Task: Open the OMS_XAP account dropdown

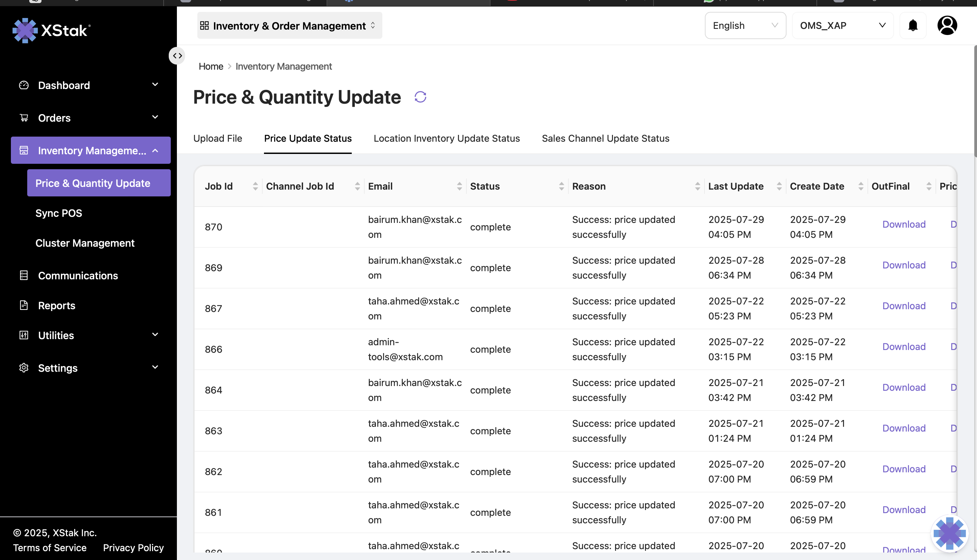Action: (842, 25)
